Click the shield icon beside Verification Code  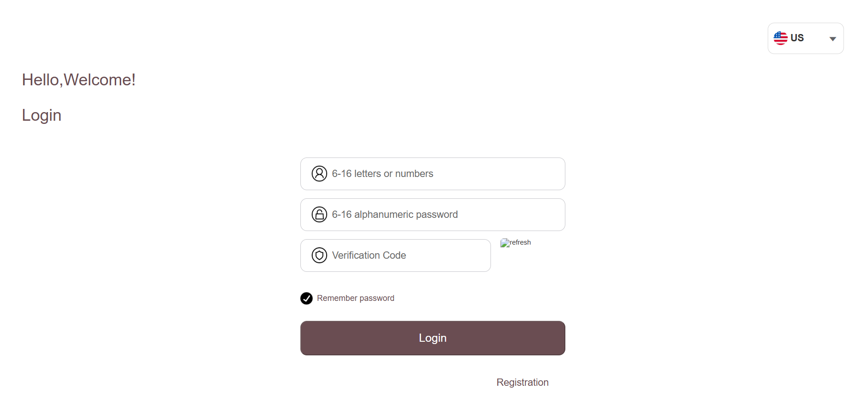[x=319, y=256]
